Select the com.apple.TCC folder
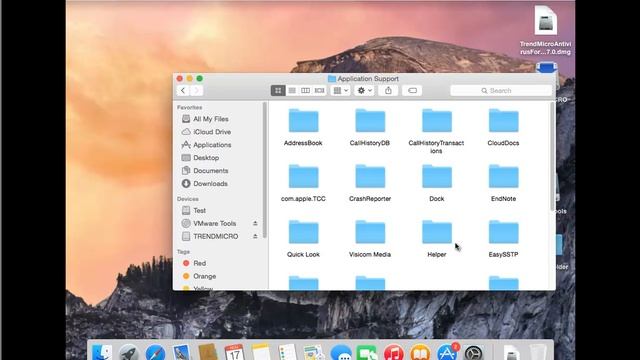 click(303, 183)
